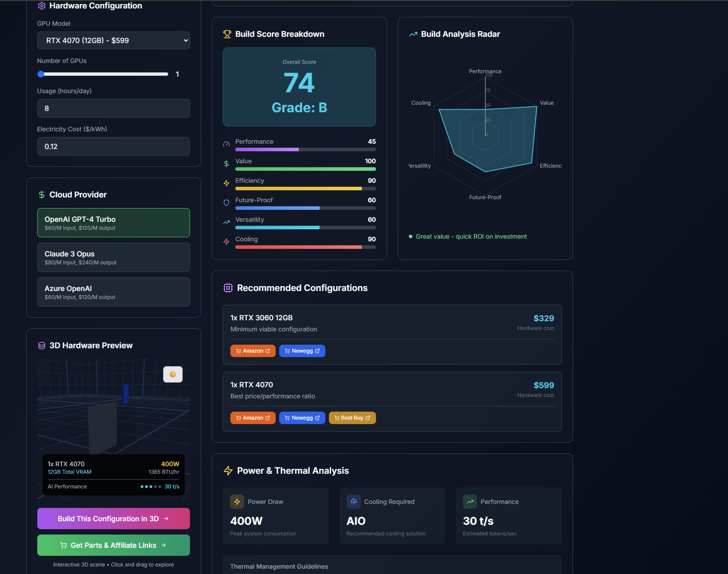The width and height of the screenshot is (728, 574).
Task: Open the Amazon link for RTX 3060 12GB
Action: 253,350
